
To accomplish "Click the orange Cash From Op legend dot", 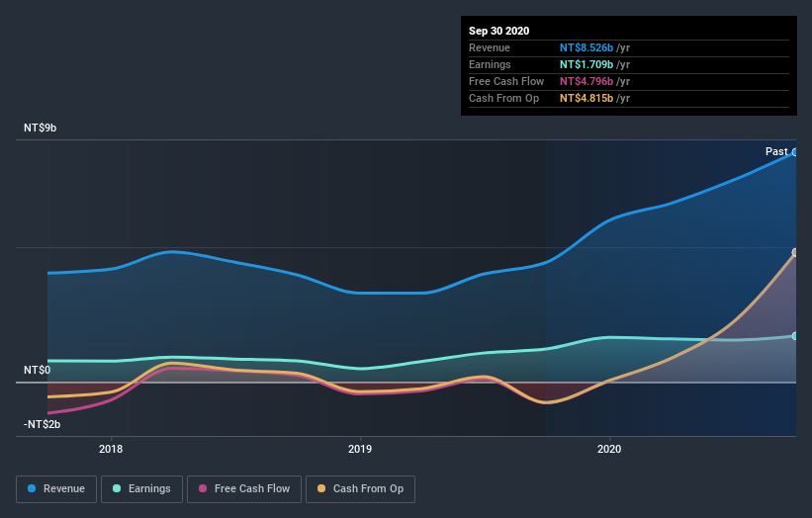I will pyautogui.click(x=321, y=488).
